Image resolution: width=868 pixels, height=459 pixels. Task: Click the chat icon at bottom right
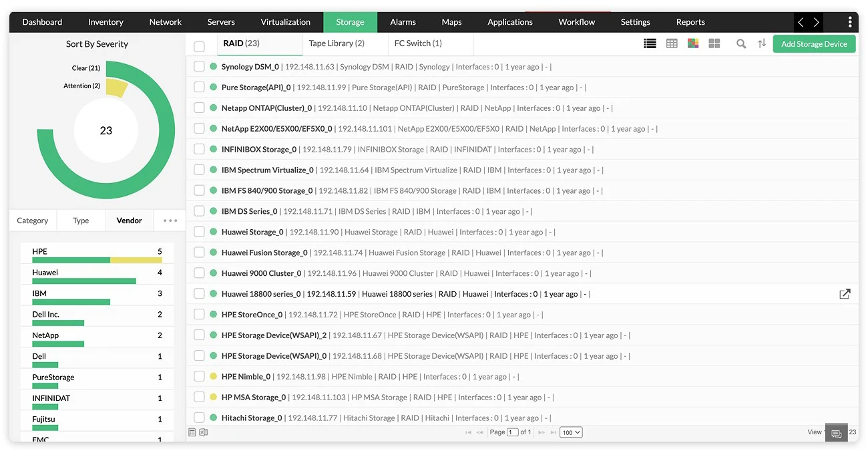tap(836, 433)
